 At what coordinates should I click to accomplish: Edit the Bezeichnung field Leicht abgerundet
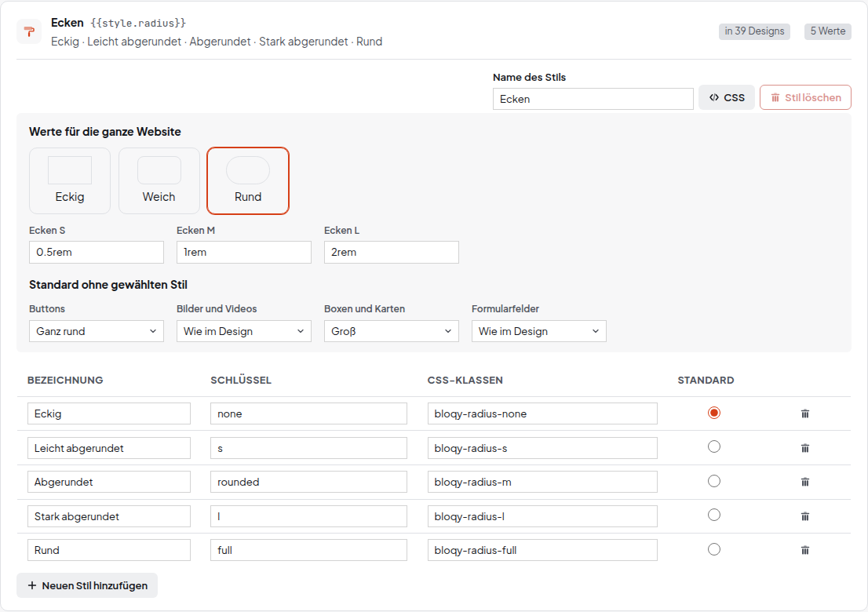109,448
